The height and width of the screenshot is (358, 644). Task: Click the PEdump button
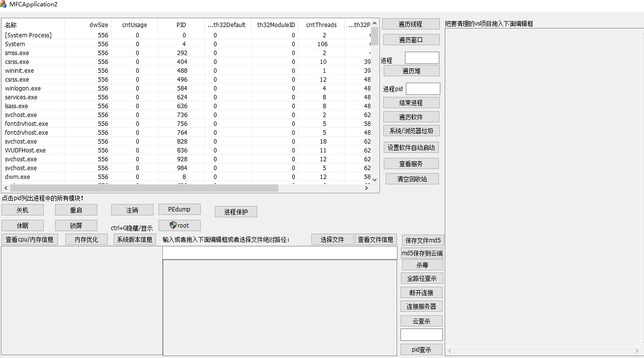click(x=180, y=209)
